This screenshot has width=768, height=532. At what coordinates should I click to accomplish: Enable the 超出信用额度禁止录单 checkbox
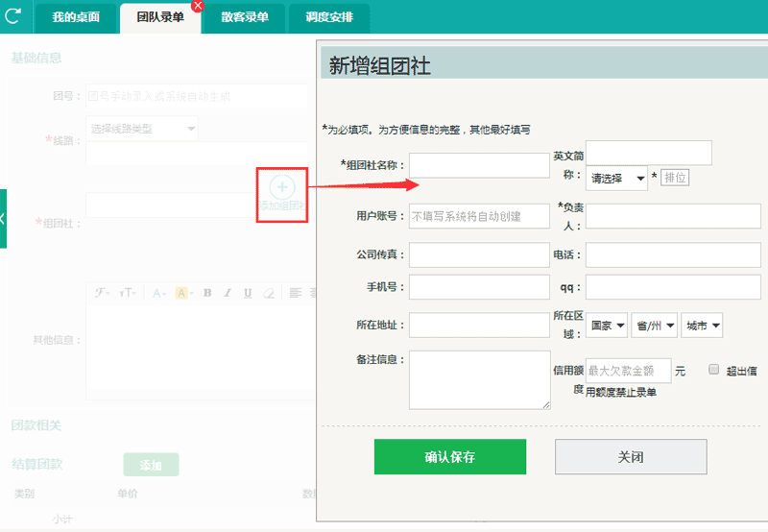click(713, 370)
